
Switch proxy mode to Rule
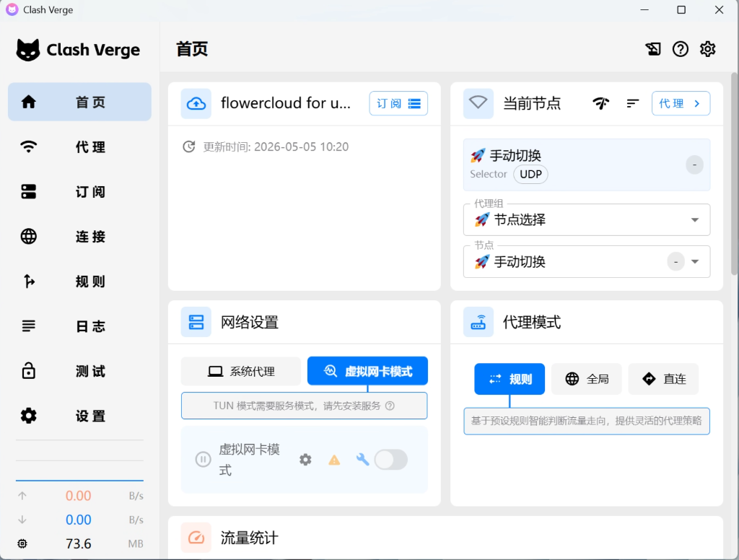(x=510, y=379)
